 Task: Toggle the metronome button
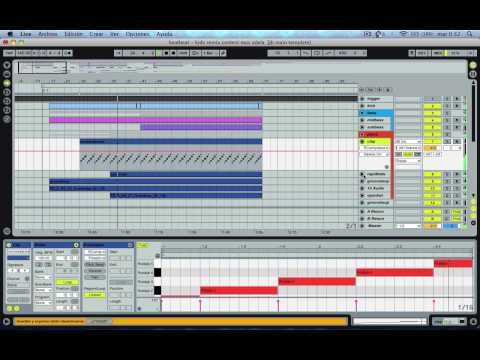pyautogui.click(x=68, y=53)
